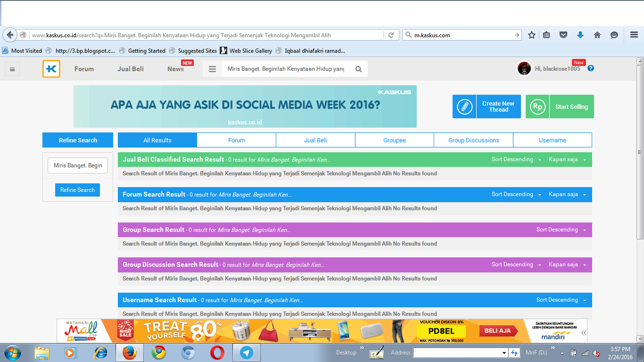
Task: Select the All Results tab
Action: (157, 140)
